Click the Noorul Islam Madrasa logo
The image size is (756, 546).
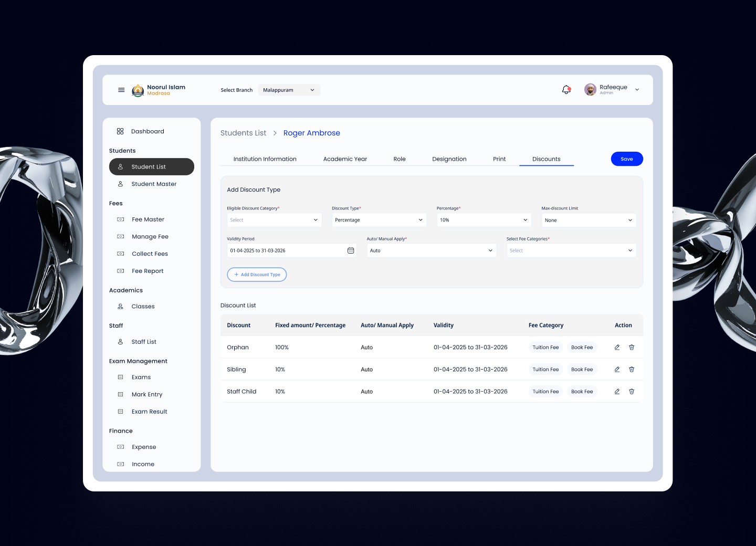138,90
